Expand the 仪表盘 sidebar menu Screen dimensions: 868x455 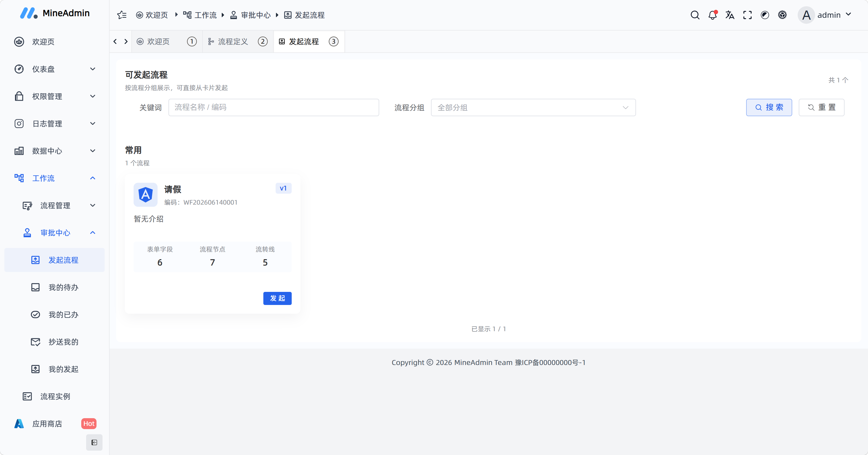coord(55,69)
